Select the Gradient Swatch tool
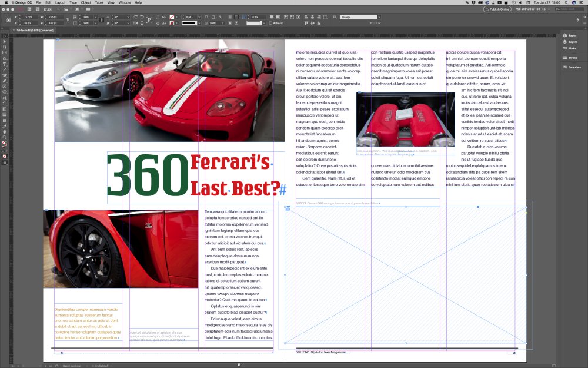This screenshot has width=588, height=368. pos(5,109)
